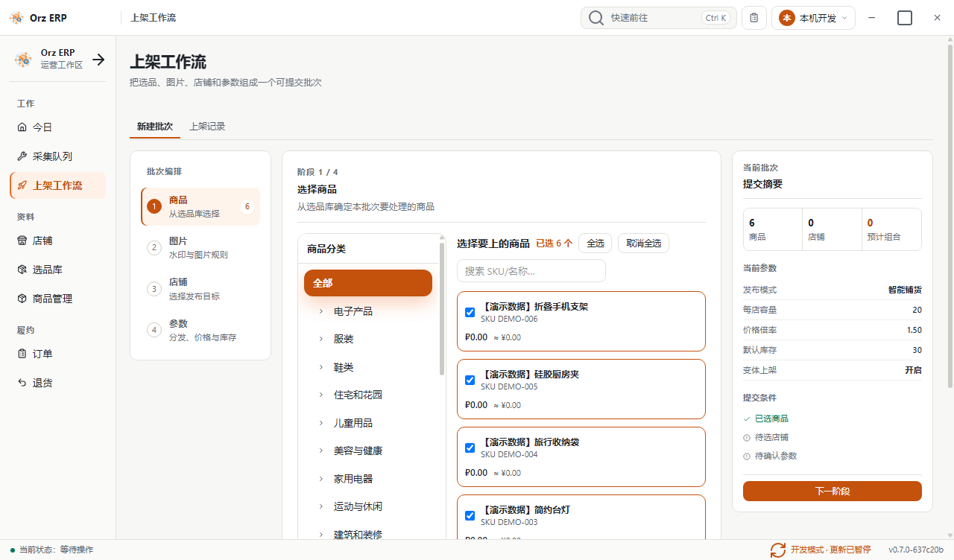Click the 搜索 SKU/名称 input field
954x560 pixels.
(x=531, y=271)
